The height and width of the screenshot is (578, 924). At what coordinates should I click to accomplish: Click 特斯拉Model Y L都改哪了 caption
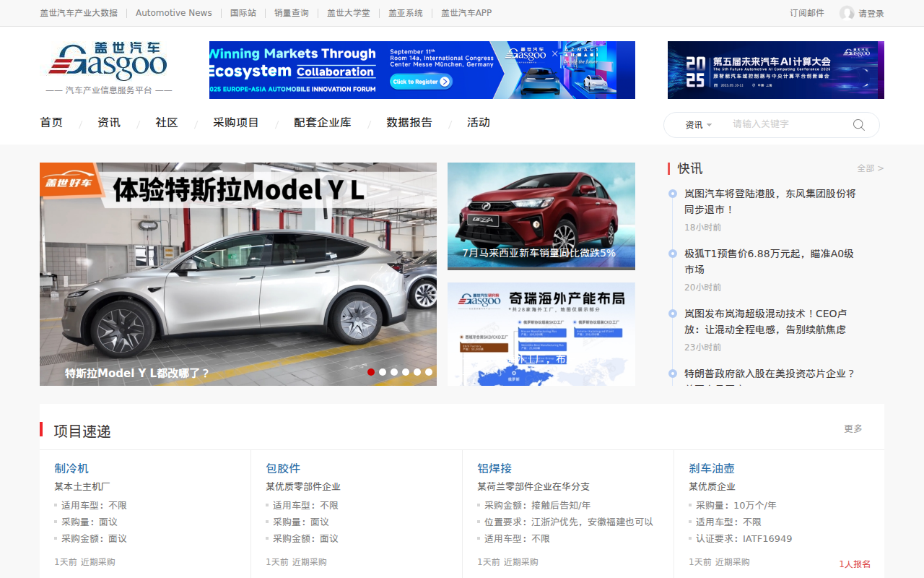137,374
